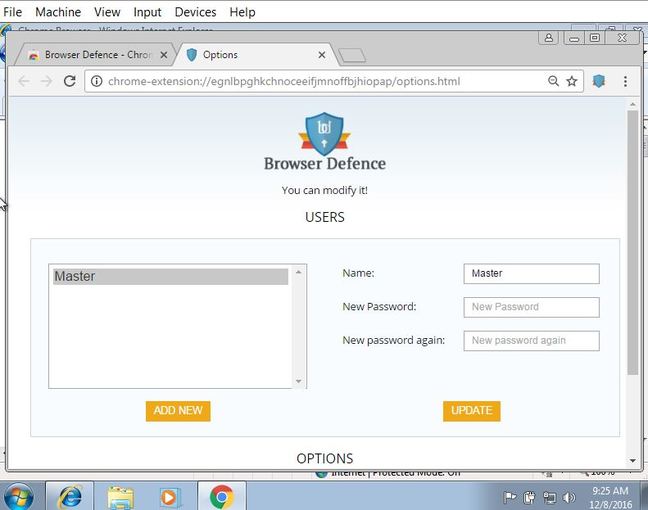This screenshot has height=510, width=648.
Task: Open the zoom magnifier in address bar
Action: point(553,81)
